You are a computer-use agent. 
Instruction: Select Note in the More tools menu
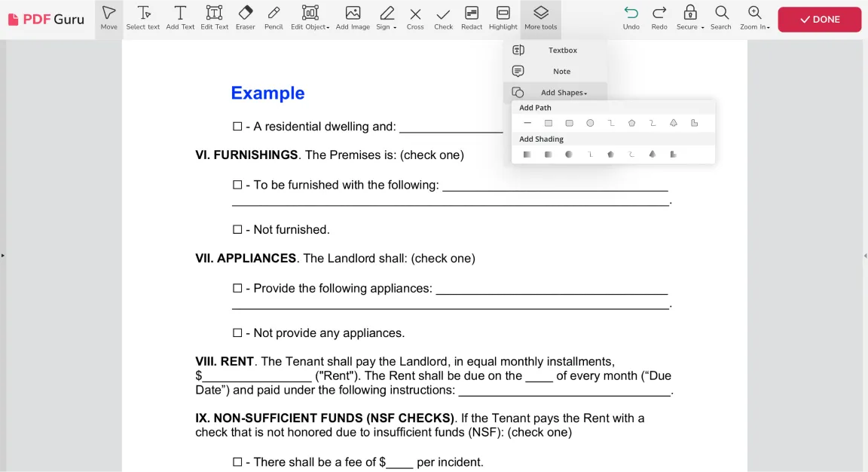coord(555,72)
